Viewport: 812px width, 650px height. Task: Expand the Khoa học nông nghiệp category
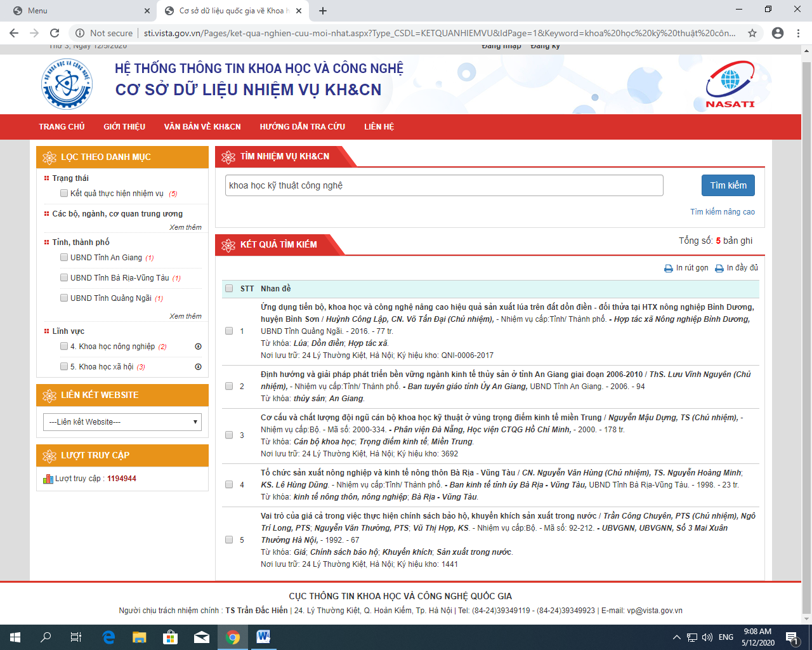[x=198, y=347]
